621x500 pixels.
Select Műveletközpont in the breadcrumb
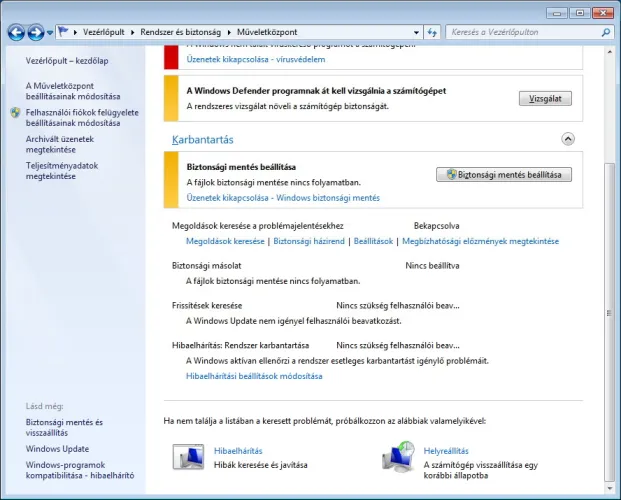click(267, 32)
